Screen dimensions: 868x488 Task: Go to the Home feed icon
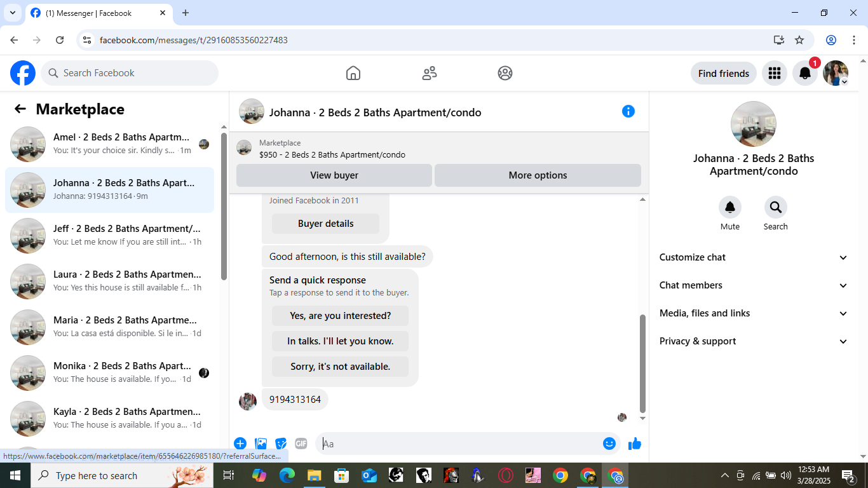[353, 73]
